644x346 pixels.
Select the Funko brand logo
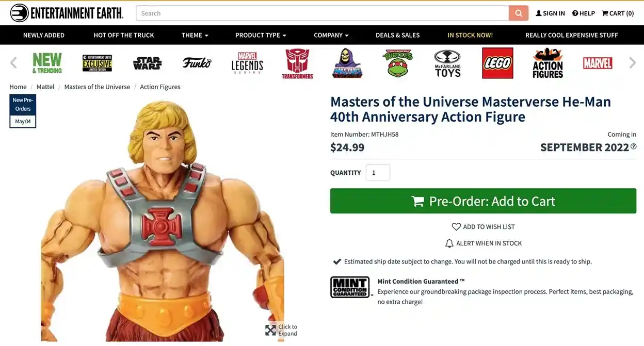point(197,63)
